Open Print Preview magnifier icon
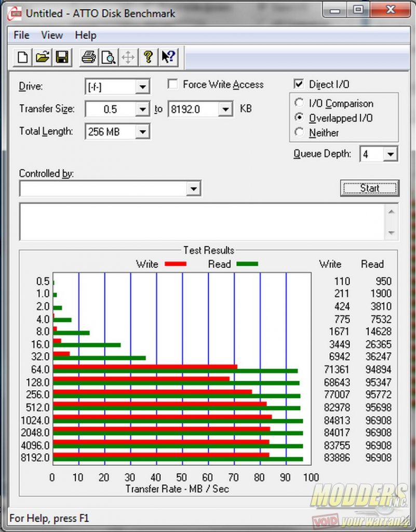Image resolution: width=416 pixels, height=532 pixels. pos(108,57)
